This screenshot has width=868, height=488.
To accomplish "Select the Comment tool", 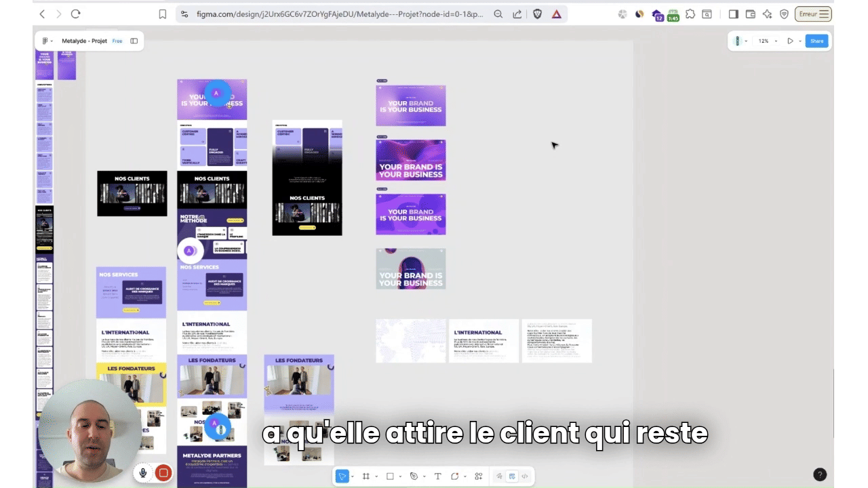I will (x=455, y=476).
